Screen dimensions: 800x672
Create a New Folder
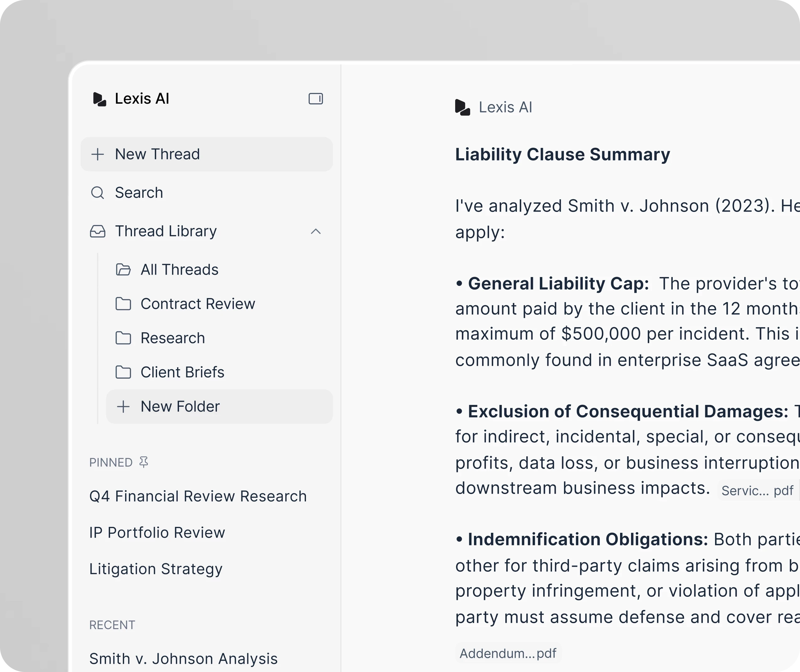click(x=219, y=407)
